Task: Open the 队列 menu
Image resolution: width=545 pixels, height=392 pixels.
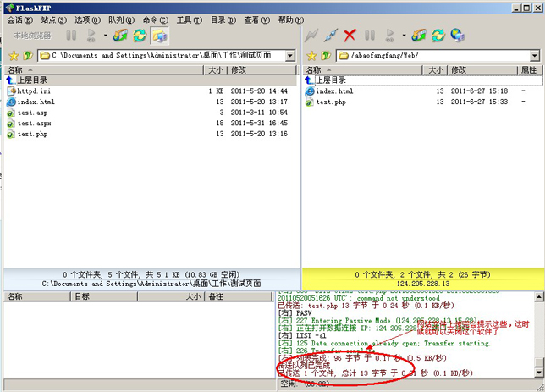Action: (121, 20)
